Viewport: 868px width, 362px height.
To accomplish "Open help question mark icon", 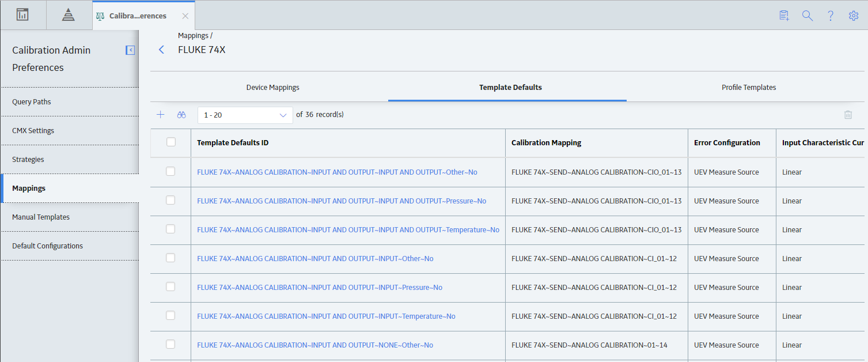I will tap(831, 16).
